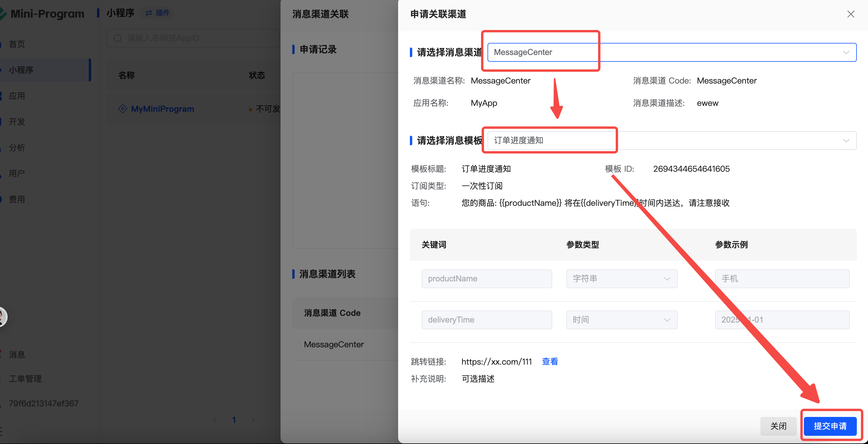The width and height of the screenshot is (868, 444).
Task: Click the productName keyword field
Action: 486,278
